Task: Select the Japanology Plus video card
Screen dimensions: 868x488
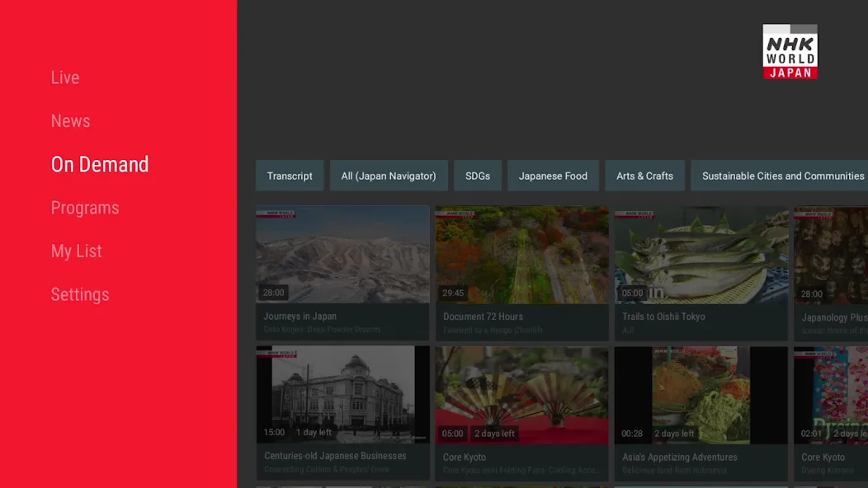Action: pyautogui.click(x=831, y=274)
